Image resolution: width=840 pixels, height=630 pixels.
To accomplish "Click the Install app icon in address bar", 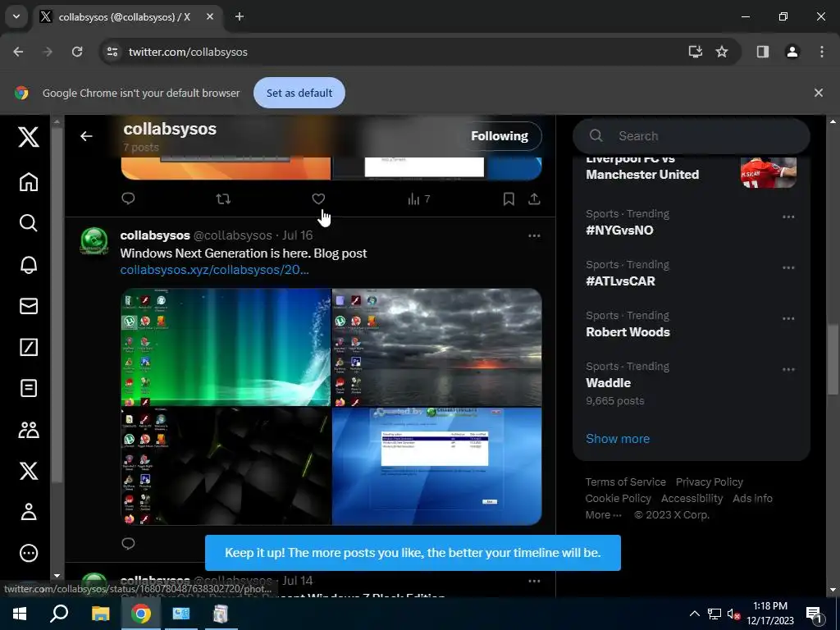I will tap(695, 52).
